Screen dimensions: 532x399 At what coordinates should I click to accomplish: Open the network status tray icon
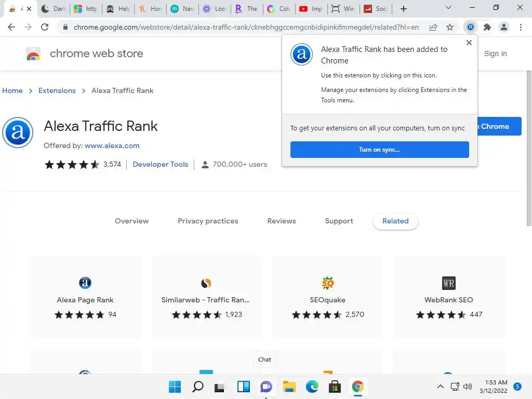(455, 387)
